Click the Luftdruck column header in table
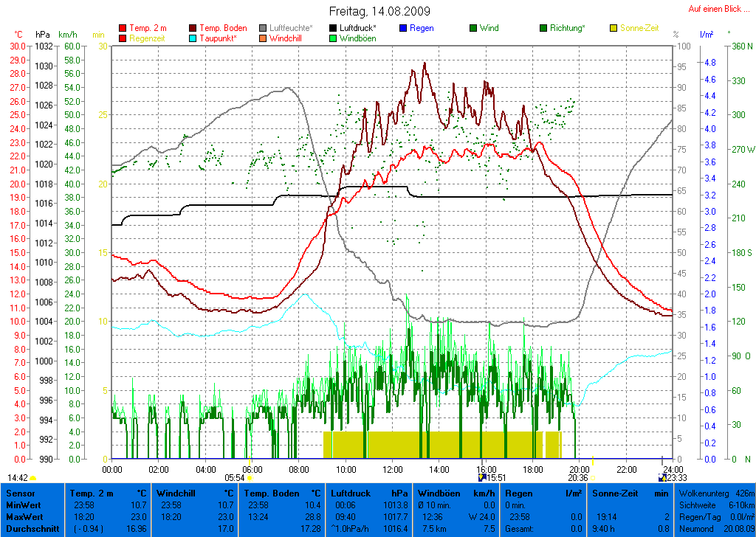This screenshot has width=756, height=537. coord(349,493)
